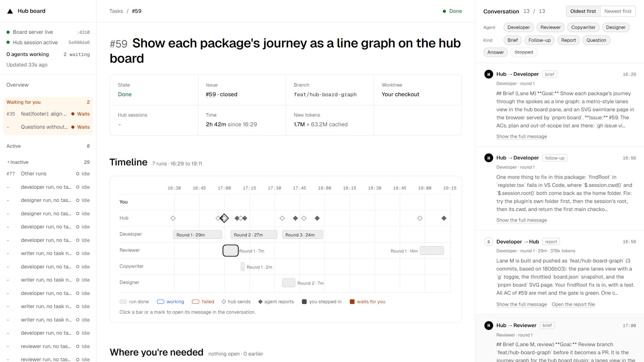Open the #59 issue link

[x=211, y=95]
